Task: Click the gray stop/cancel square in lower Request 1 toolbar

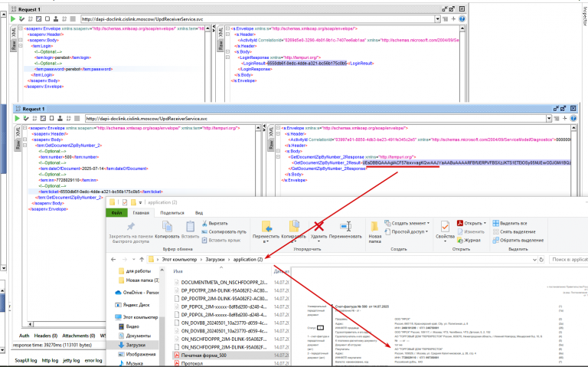Action: click(x=77, y=118)
